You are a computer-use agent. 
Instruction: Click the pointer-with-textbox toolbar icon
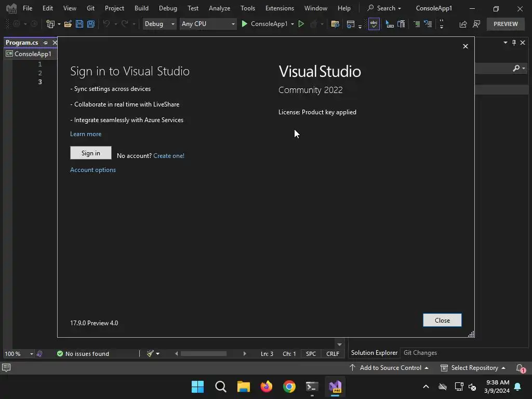(390, 24)
